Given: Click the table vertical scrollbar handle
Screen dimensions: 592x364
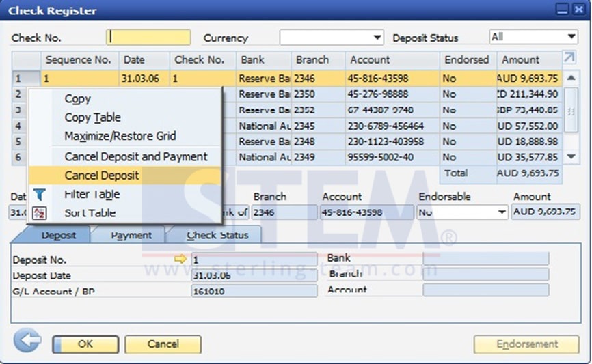Looking at the screenshot, I should [571, 110].
